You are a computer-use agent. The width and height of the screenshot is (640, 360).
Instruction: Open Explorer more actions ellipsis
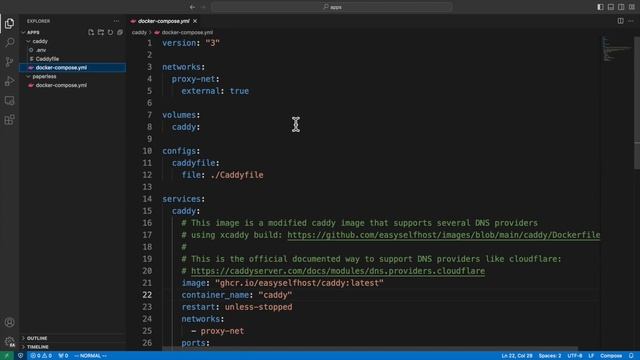pos(116,21)
